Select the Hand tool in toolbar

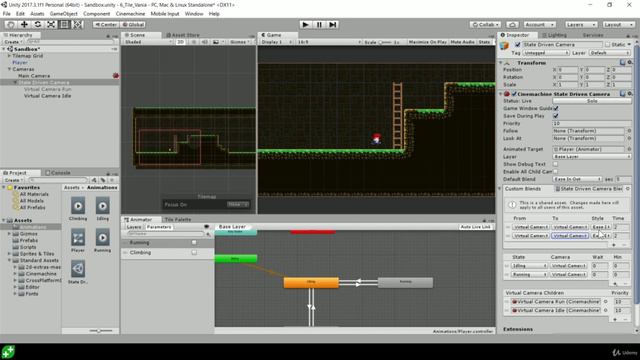coord(11,24)
